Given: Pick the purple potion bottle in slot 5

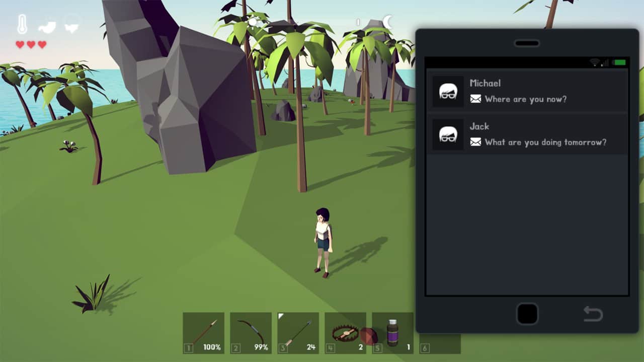Looking at the screenshot, I should pos(392,332).
